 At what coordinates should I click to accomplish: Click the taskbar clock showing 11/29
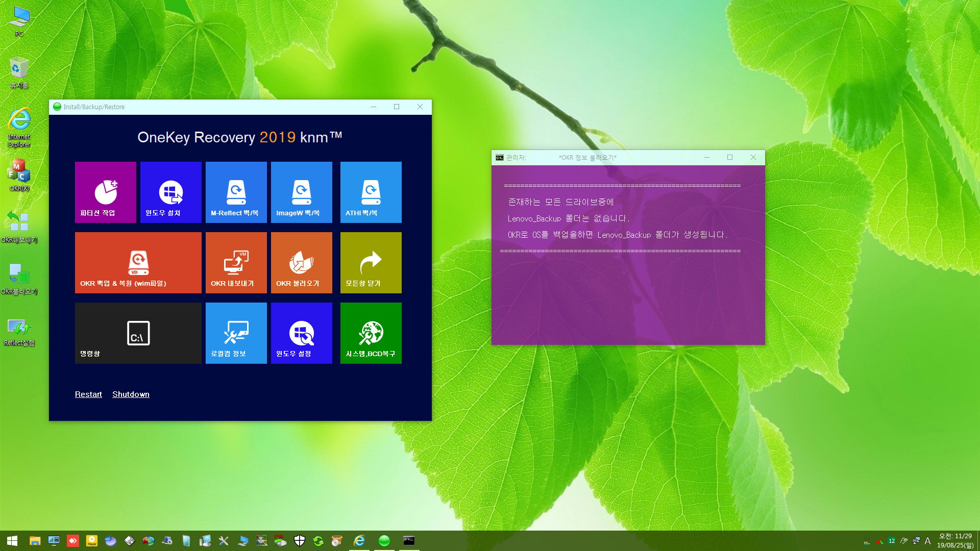[955, 541]
